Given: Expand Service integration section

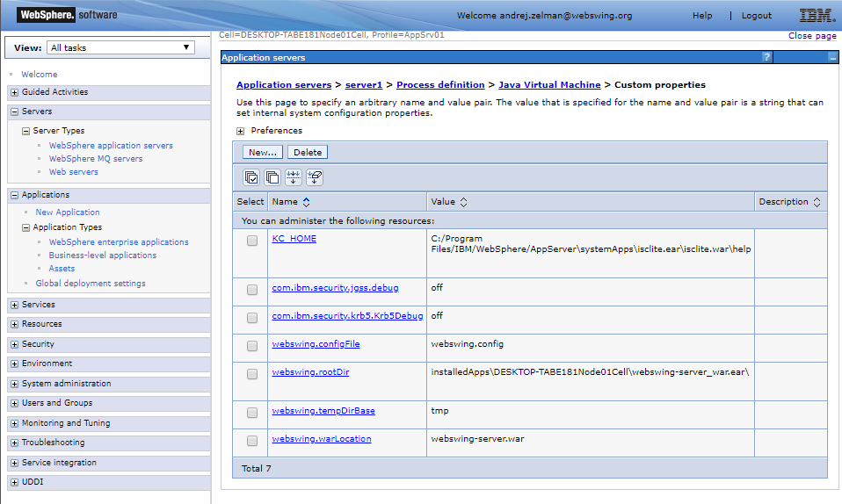Looking at the screenshot, I should [14, 463].
